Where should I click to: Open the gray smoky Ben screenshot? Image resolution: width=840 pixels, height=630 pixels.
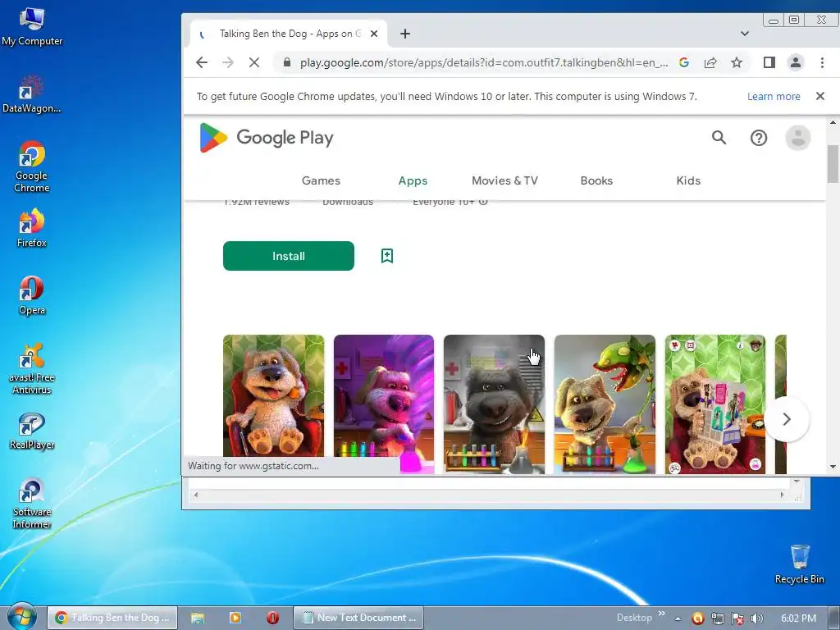coord(494,404)
